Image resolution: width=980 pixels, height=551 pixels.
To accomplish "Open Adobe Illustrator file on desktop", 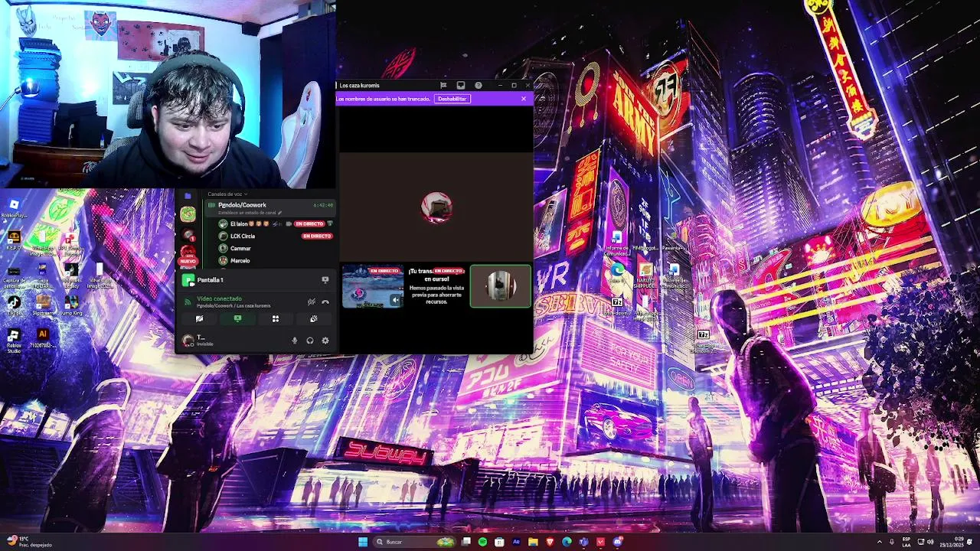I will (x=43, y=338).
